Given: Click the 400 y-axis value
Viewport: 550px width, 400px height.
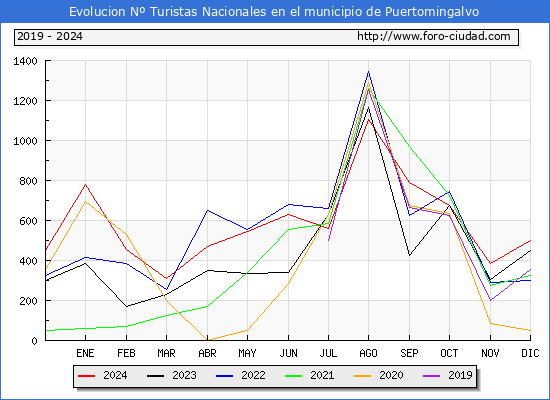Looking at the screenshot, I should point(28,261).
